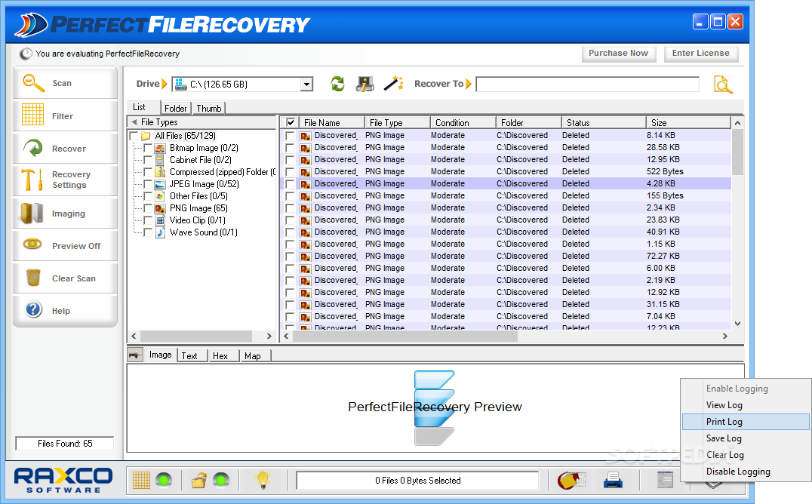This screenshot has width=812, height=504.
Task: Click the Recover sidebar button
Action: tap(65, 148)
